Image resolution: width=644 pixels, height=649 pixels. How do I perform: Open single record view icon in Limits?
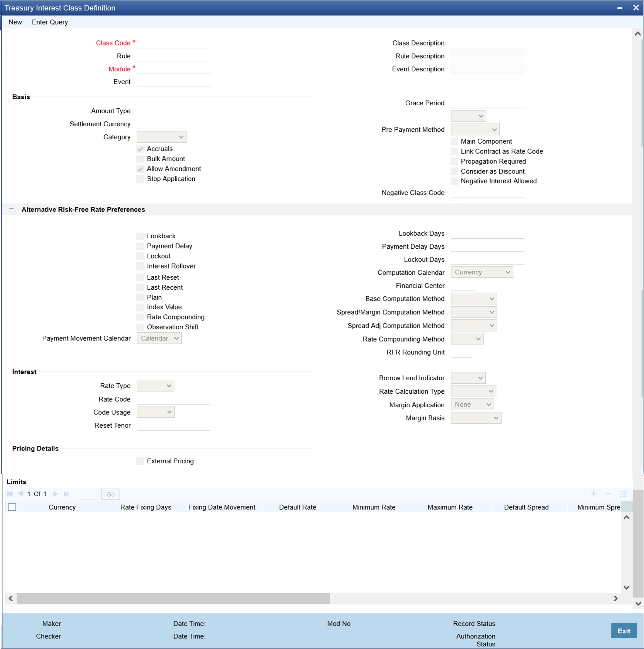pyautogui.click(x=623, y=494)
